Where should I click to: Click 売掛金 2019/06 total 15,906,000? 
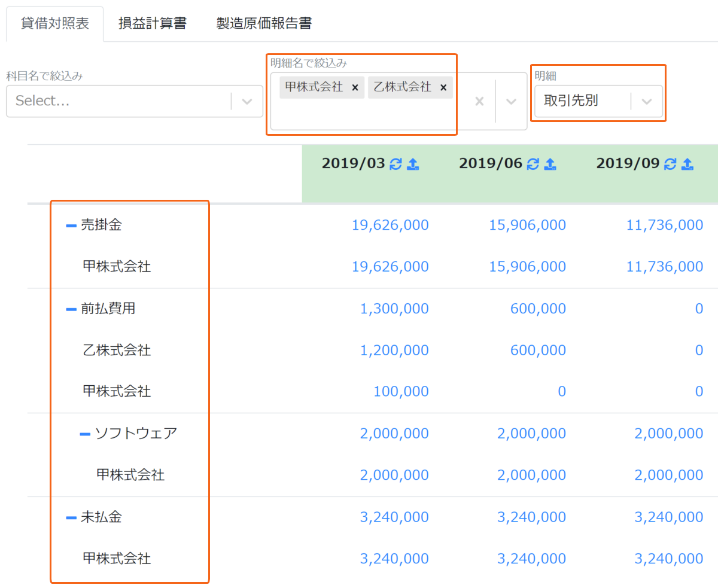point(528,225)
